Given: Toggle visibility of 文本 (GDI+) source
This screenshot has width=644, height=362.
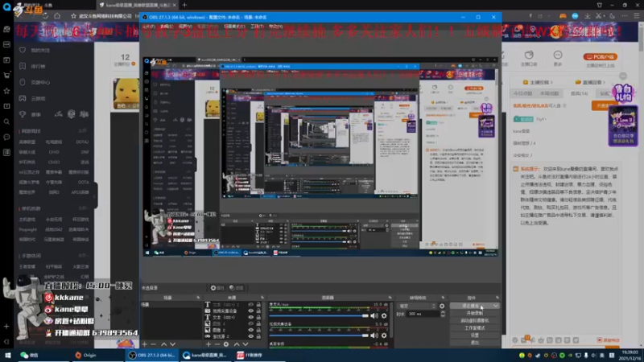Looking at the screenshot, I should pyautogui.click(x=250, y=317).
